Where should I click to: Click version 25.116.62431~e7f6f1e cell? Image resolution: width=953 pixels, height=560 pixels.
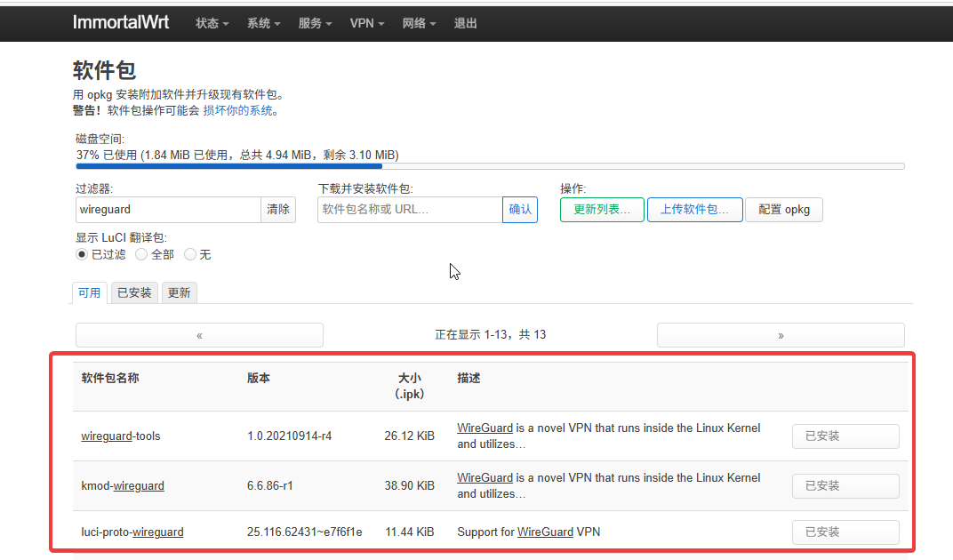(305, 532)
